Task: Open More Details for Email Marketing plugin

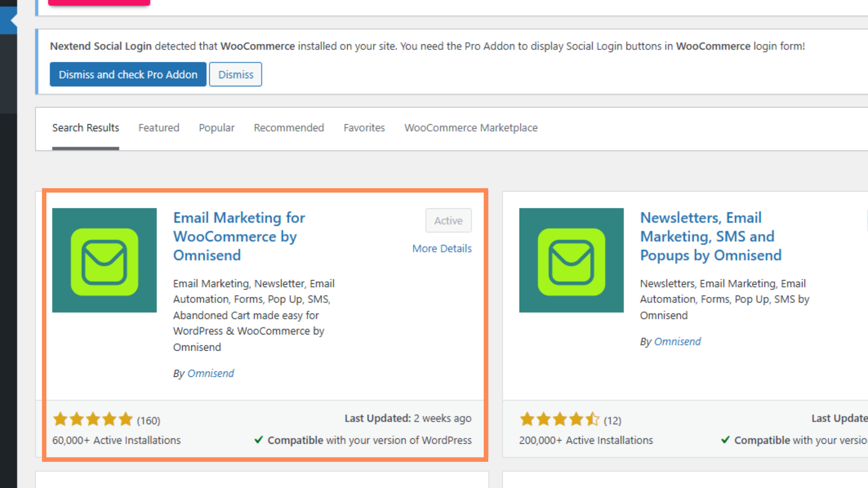Action: click(442, 249)
